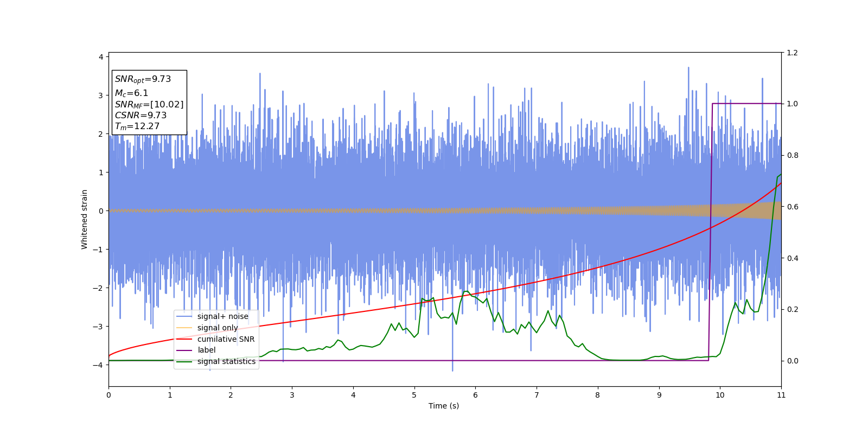Click the x-axis tick label 5
868x434 pixels.
point(414,395)
